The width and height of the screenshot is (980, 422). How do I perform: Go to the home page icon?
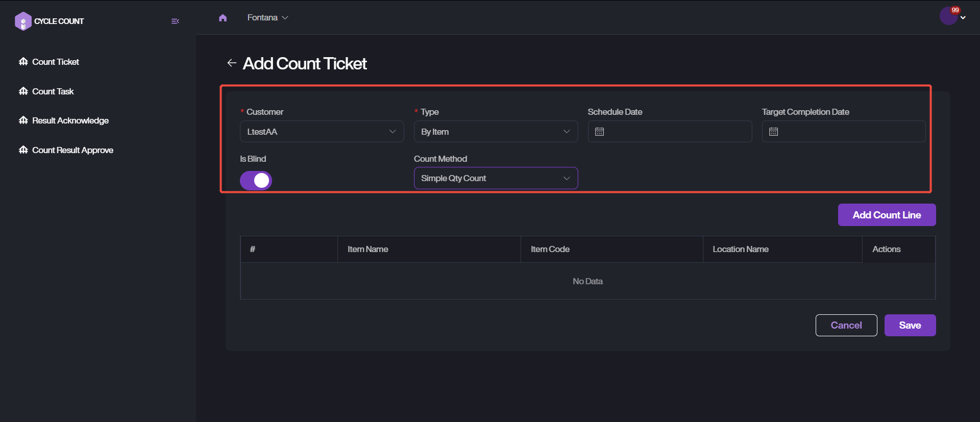point(223,18)
